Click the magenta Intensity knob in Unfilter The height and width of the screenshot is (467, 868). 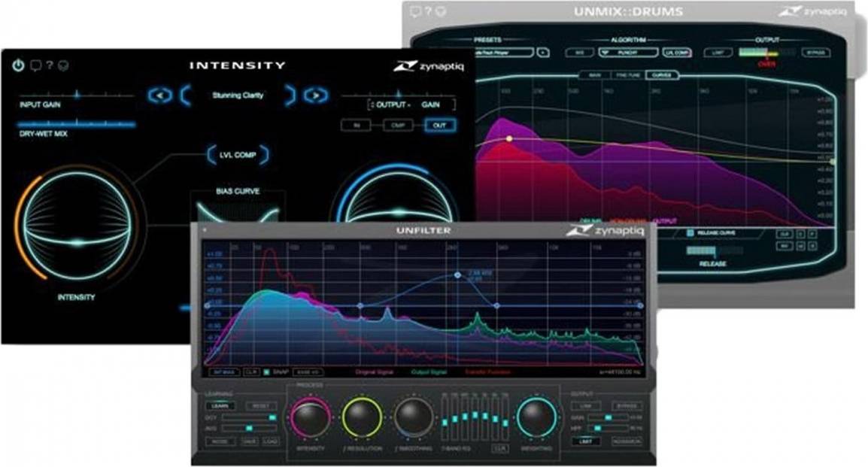click(310, 418)
